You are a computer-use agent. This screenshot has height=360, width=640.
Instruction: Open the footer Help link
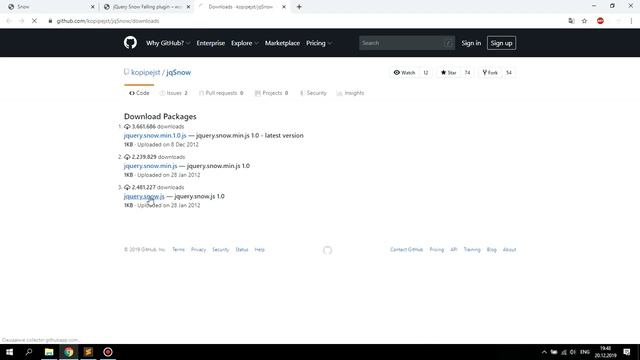click(260, 249)
